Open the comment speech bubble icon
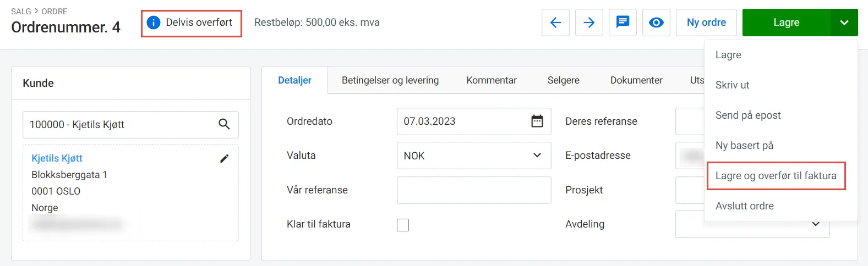This screenshot has height=266, width=868. click(623, 23)
